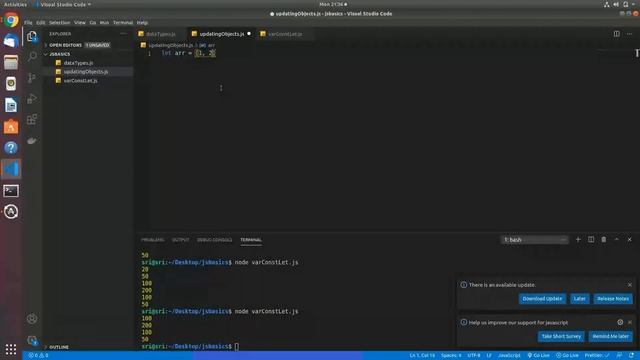
Task: Change language mode JavaScript in status bar
Action: (x=509, y=356)
